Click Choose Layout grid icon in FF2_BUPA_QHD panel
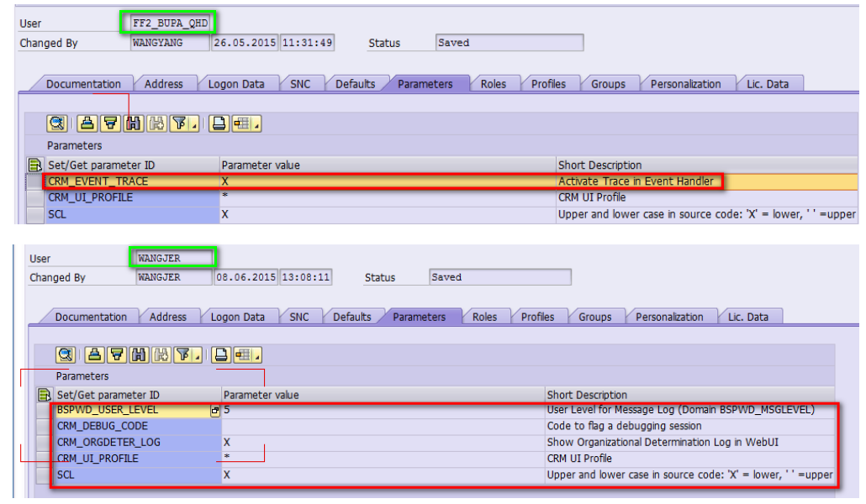 241,123
